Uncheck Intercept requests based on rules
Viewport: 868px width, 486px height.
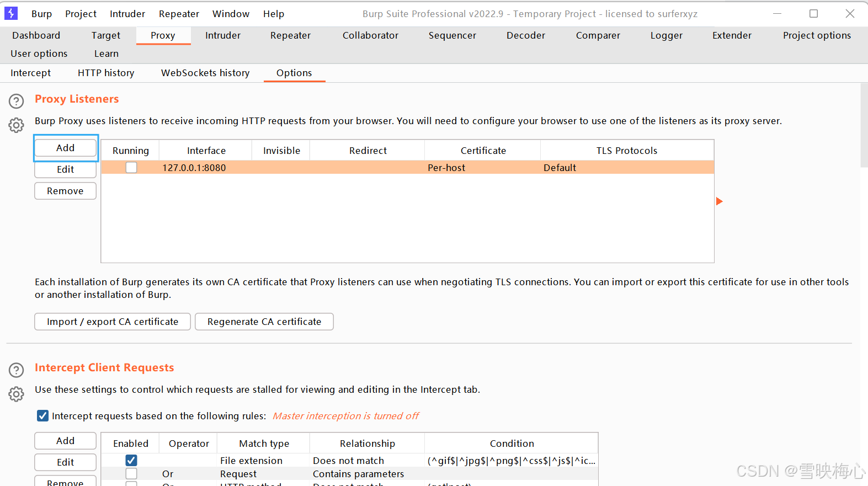(42, 416)
